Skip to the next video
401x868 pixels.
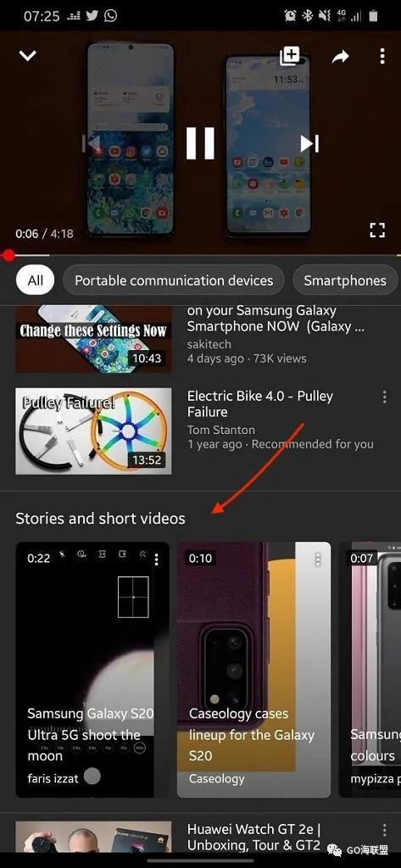tap(309, 144)
